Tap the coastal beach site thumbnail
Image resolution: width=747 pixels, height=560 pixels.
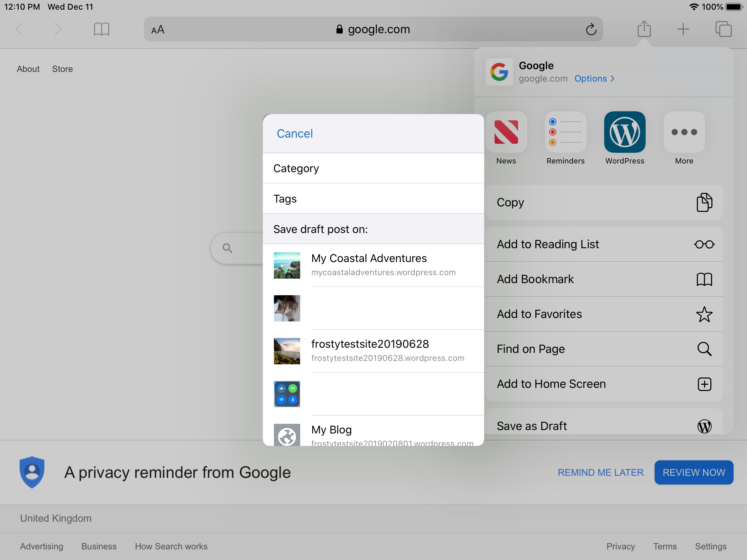click(x=287, y=265)
